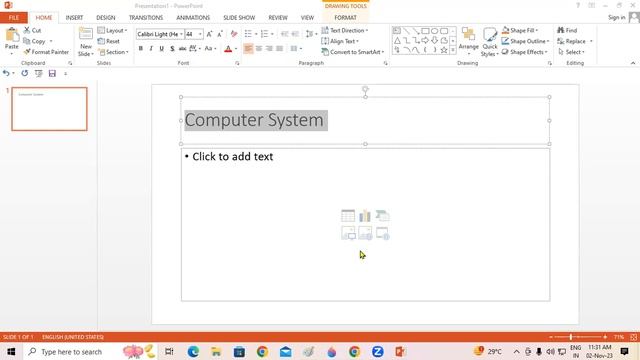The height and width of the screenshot is (360, 640).
Task: Expand the Text Direction menu
Action: click(x=345, y=30)
